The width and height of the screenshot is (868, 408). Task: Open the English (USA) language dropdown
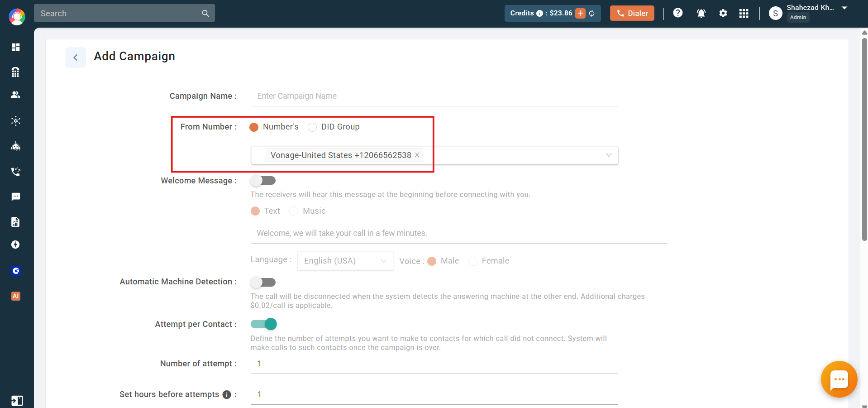click(345, 261)
